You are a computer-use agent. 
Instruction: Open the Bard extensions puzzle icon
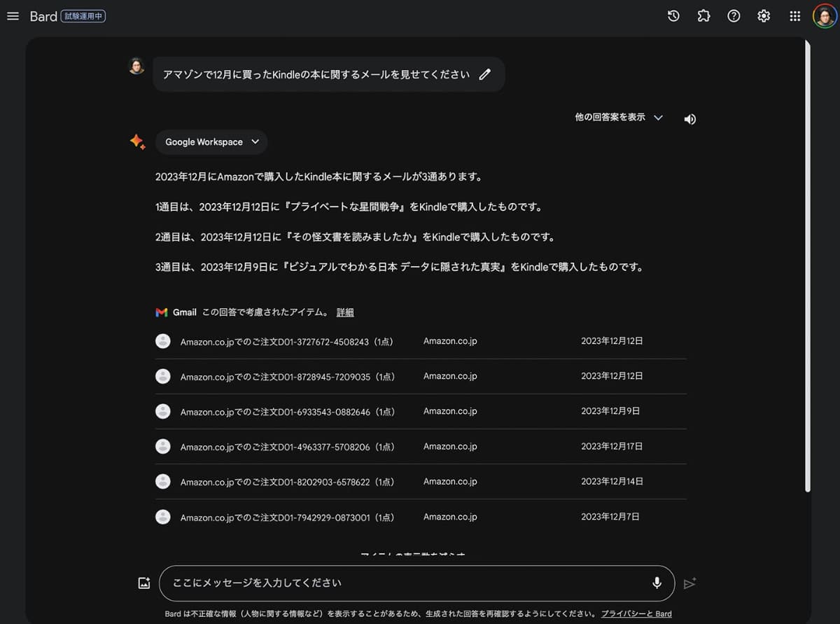click(x=703, y=15)
